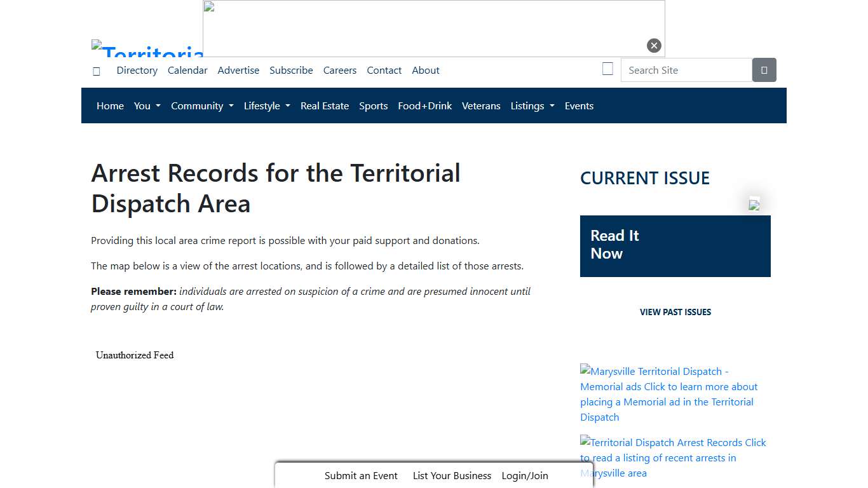Dismiss the top banner ad via X icon
The image size is (868, 488).
point(654,45)
